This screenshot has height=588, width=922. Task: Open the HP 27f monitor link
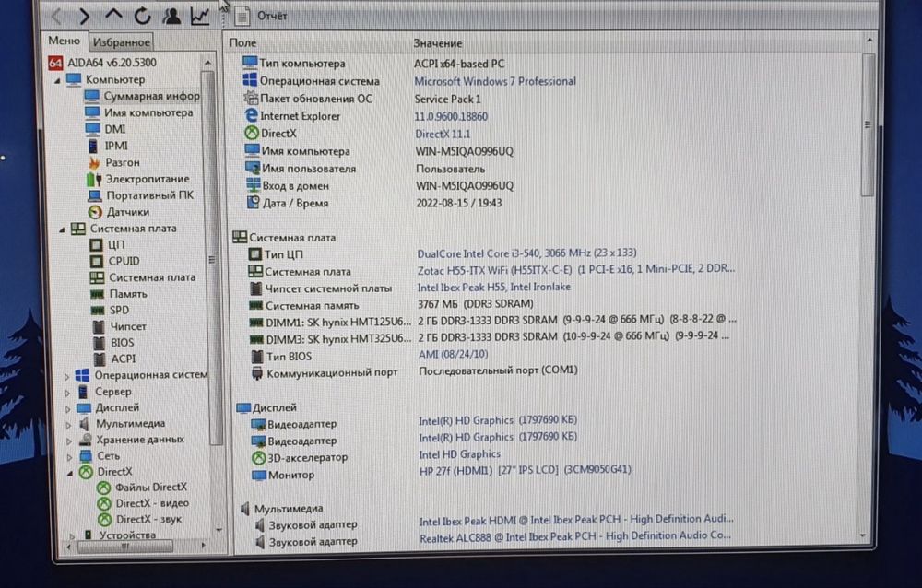(526, 470)
